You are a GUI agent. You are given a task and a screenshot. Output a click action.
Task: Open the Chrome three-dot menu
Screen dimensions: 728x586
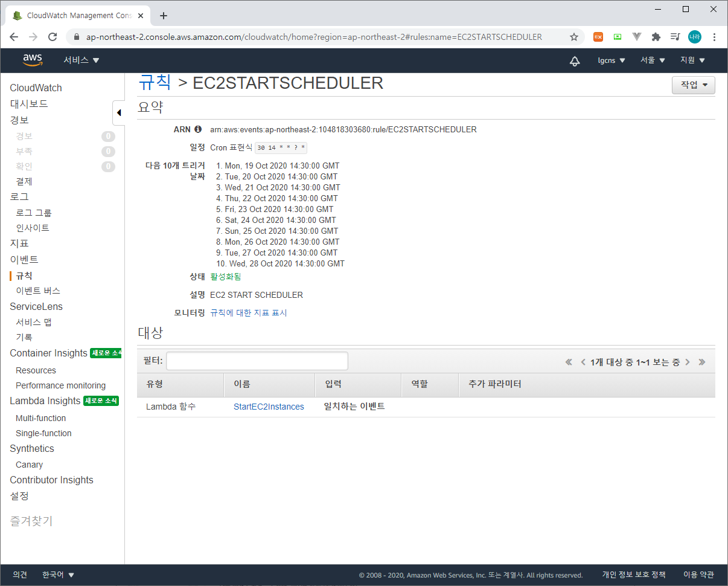tap(715, 37)
